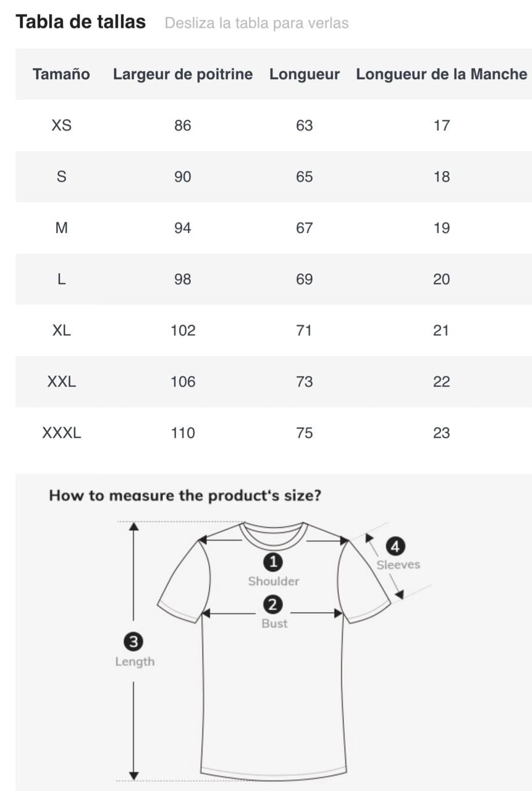Click the number 3 Length marker icon
Screen dimensions: 532x791
[134, 642]
